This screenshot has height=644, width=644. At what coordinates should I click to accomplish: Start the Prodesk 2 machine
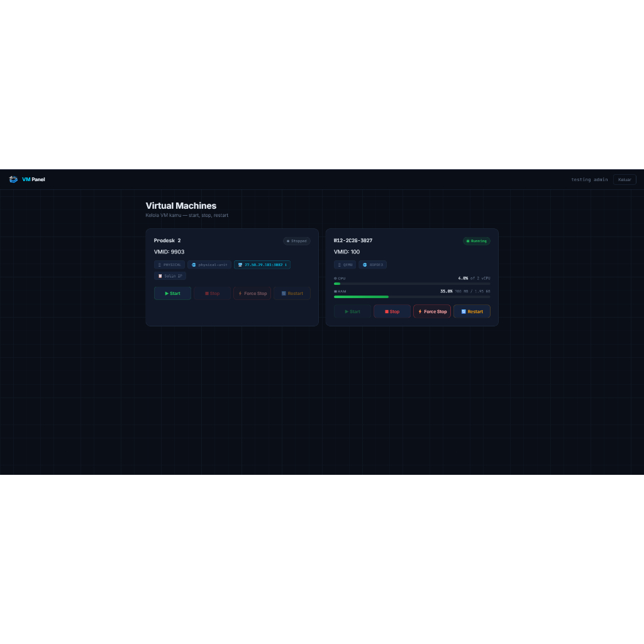[x=172, y=293]
